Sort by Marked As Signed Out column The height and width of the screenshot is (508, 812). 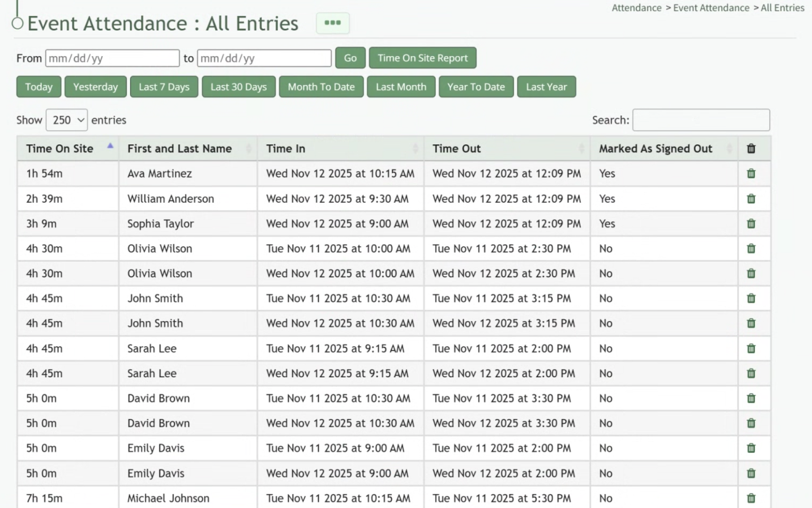pyautogui.click(x=664, y=148)
